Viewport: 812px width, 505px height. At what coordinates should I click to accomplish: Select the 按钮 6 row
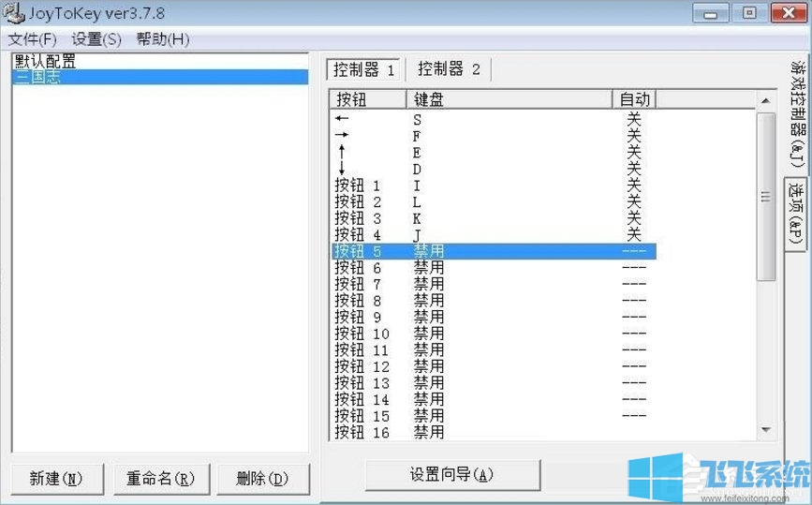coord(493,268)
